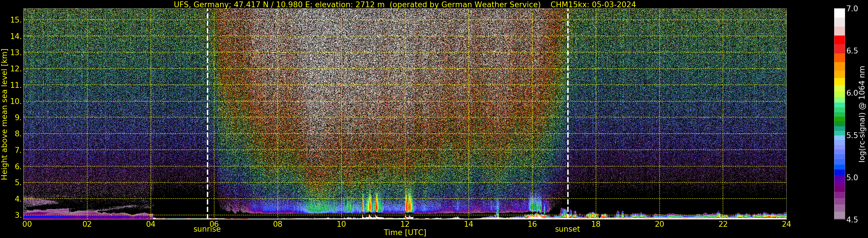Click the 'CHM15kx: 05-03-2024' title text
868x238 pixels.
coord(593,4)
